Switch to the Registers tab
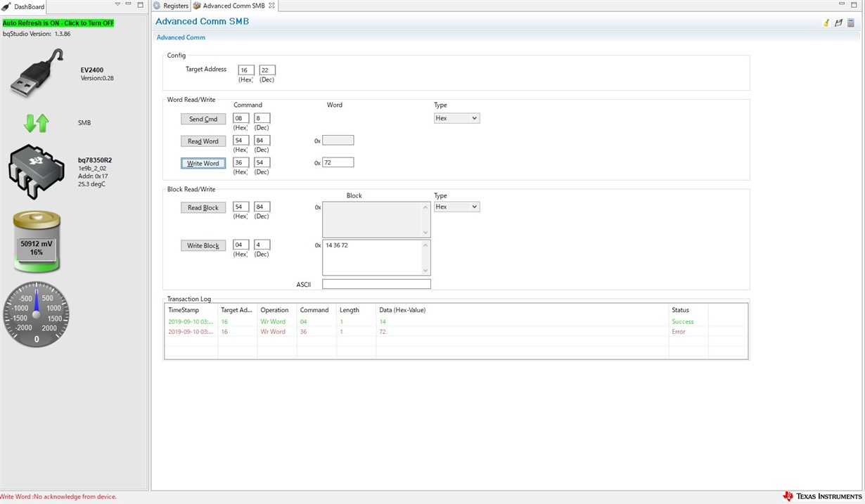Viewport: 865px width, 504px height. [171, 6]
